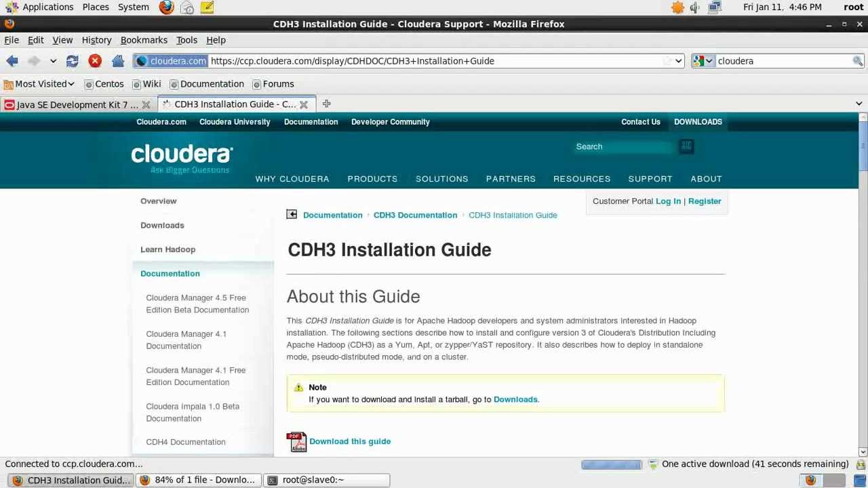Click the Log In link

click(x=668, y=201)
